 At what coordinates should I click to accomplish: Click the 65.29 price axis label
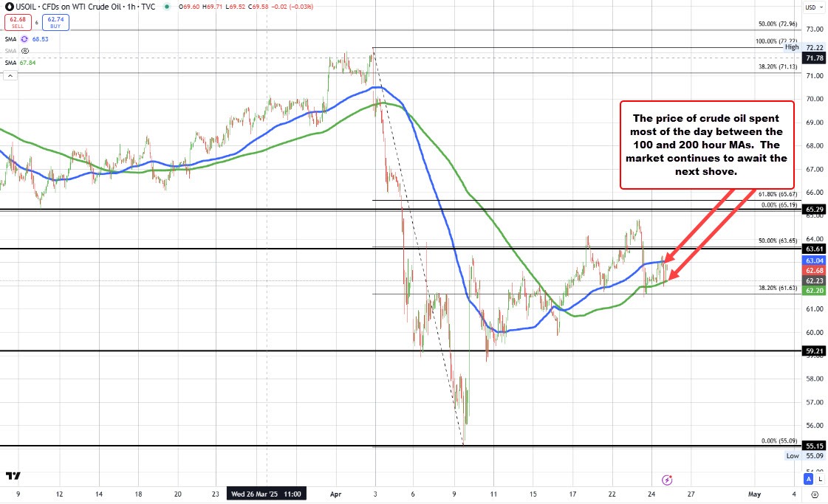coord(814,210)
